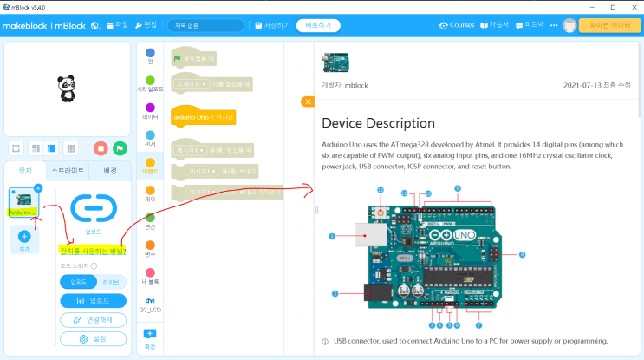The image size is (644, 360).
Task: Open the 편집 menu
Action: click(146, 25)
